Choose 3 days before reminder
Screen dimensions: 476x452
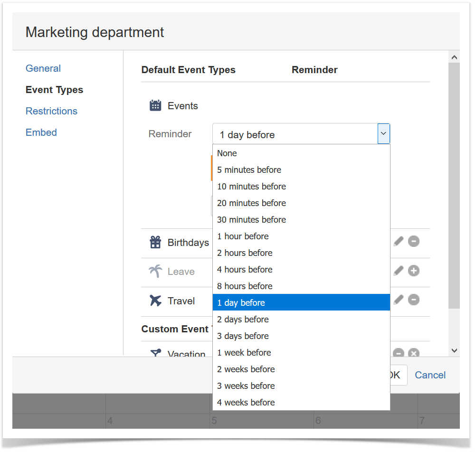click(301, 336)
